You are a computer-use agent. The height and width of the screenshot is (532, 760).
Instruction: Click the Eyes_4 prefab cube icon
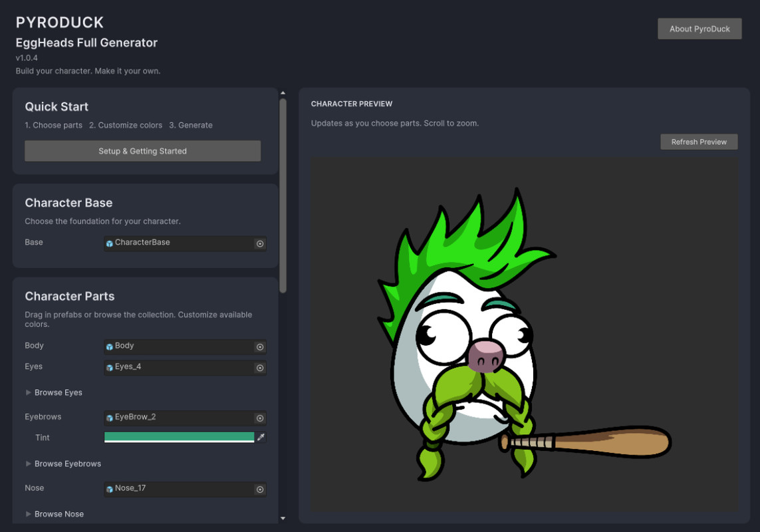click(110, 368)
